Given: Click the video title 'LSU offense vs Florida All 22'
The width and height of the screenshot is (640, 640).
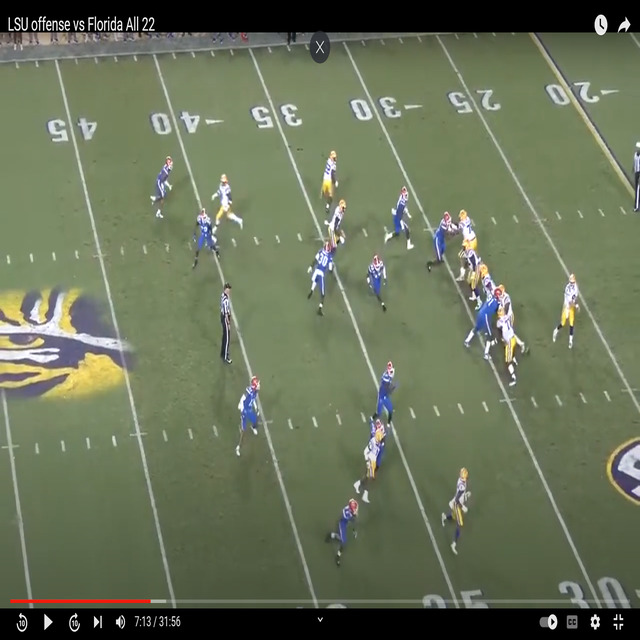Looking at the screenshot, I should [80, 24].
